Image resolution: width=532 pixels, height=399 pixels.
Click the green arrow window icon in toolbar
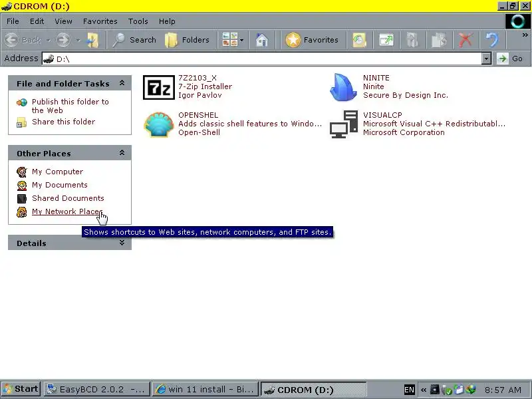click(x=386, y=40)
